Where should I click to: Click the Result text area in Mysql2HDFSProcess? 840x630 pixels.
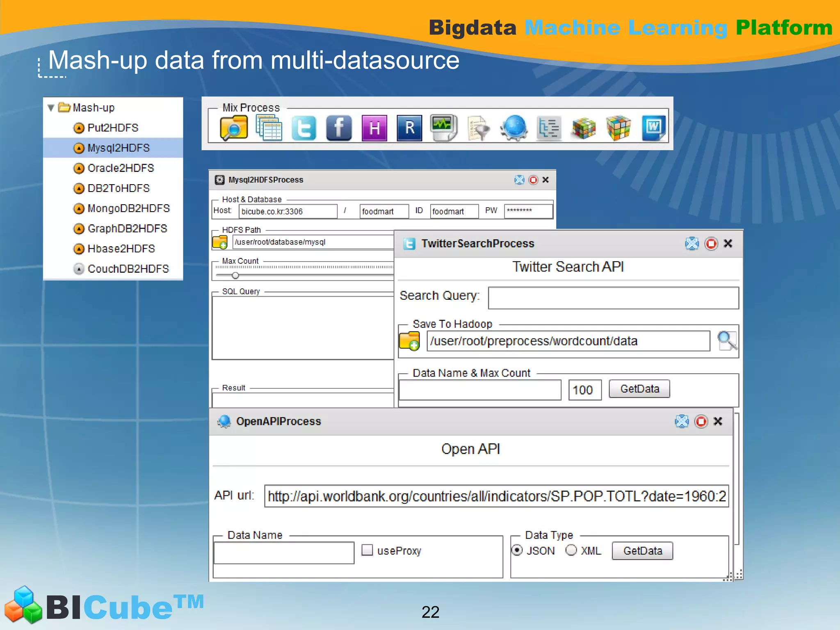click(x=303, y=400)
